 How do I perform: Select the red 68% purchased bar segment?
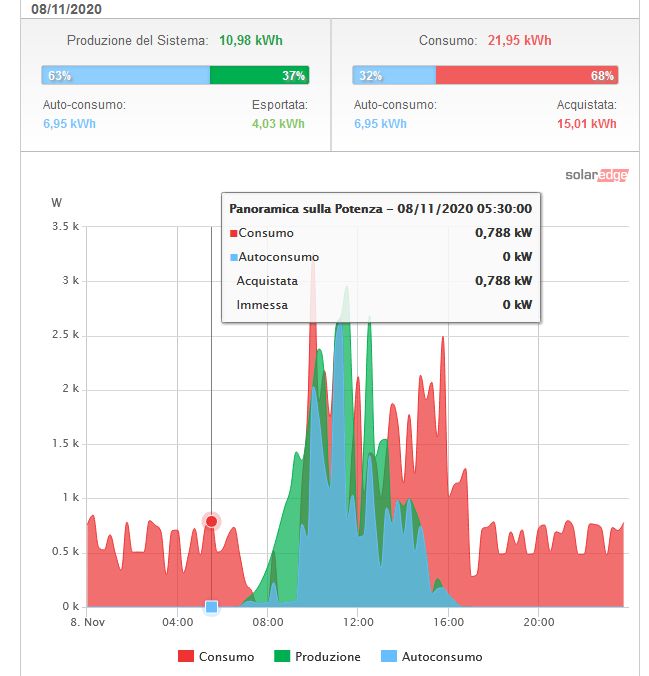pos(526,75)
